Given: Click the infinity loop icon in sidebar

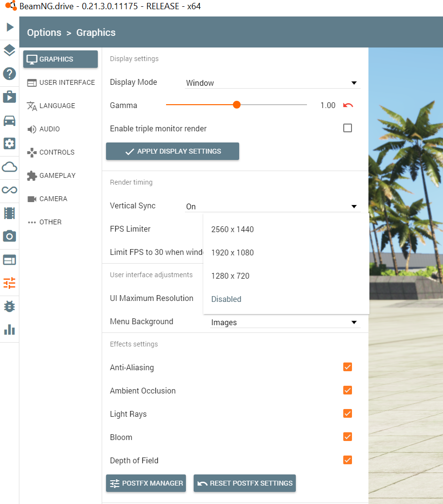Looking at the screenshot, I should pyautogui.click(x=9, y=190).
